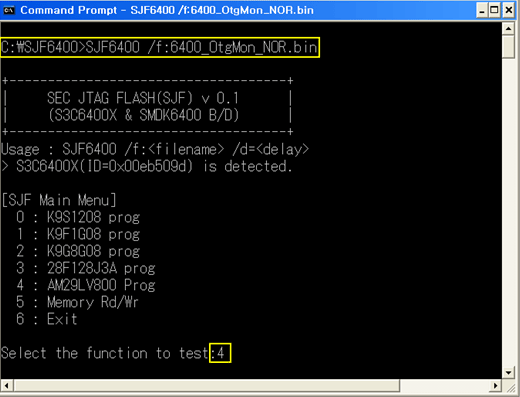Click the horizontal scrollbar left arrow
Viewport: 520px width, 397px height.
[x=7, y=386]
